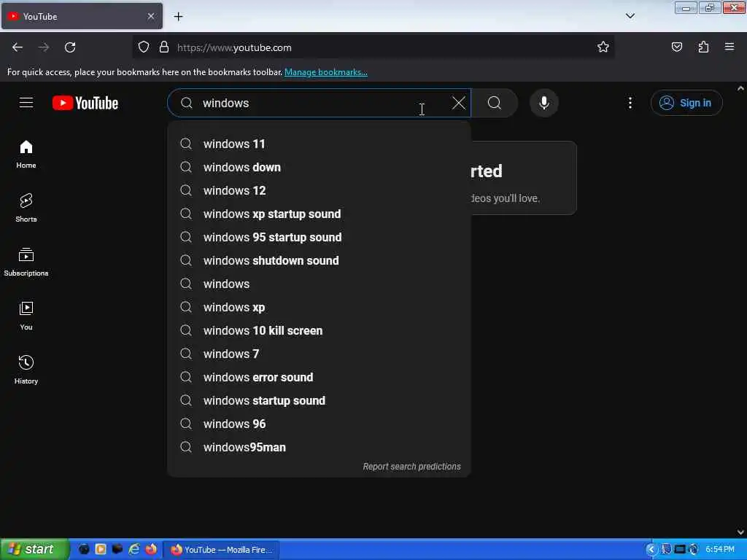The image size is (747, 560).
Task: Open the YouTube guide hamburger menu
Action: point(26,103)
